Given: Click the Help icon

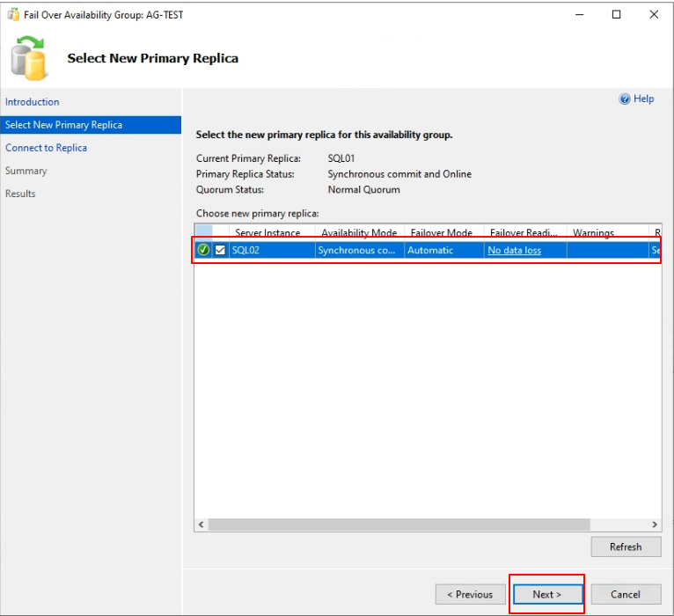Looking at the screenshot, I should [x=624, y=99].
